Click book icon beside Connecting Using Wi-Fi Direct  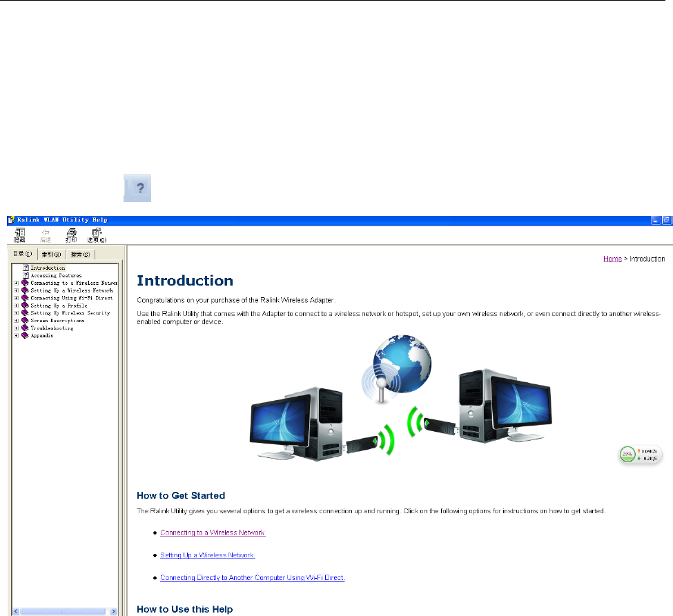25,298
